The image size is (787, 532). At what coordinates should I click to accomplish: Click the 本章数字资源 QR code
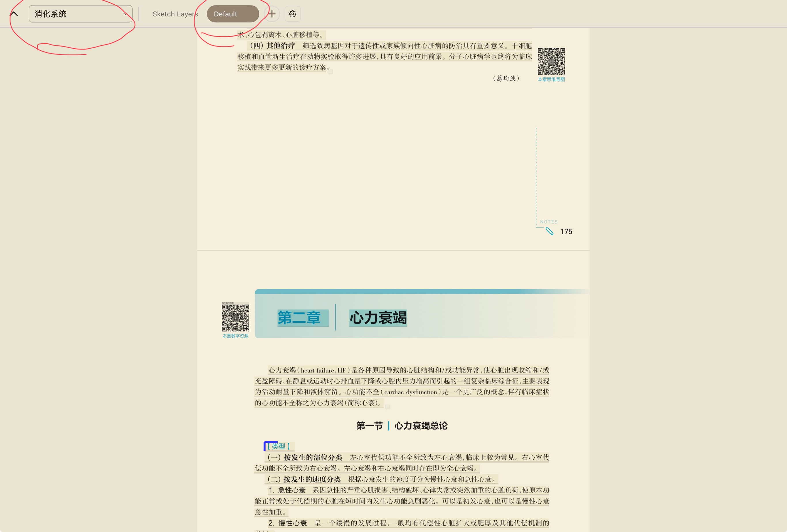click(x=235, y=318)
